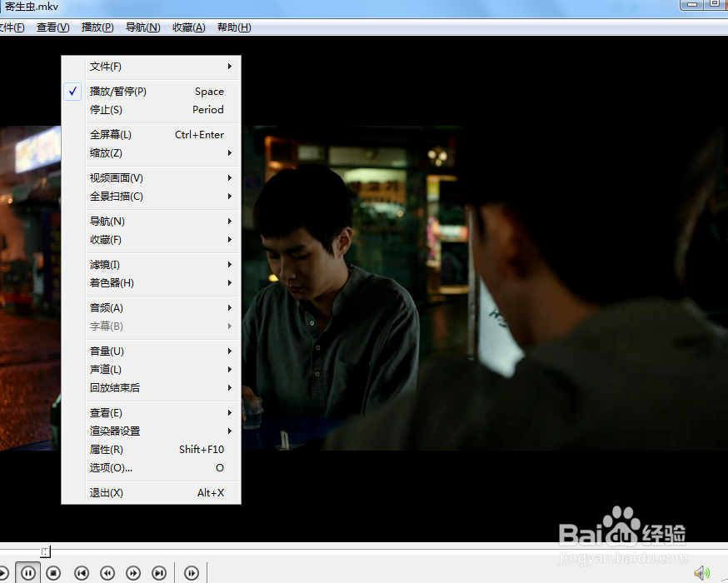Expand the 视频画面(V) submenu
Viewport: 728px width, 583px height.
tap(151, 177)
